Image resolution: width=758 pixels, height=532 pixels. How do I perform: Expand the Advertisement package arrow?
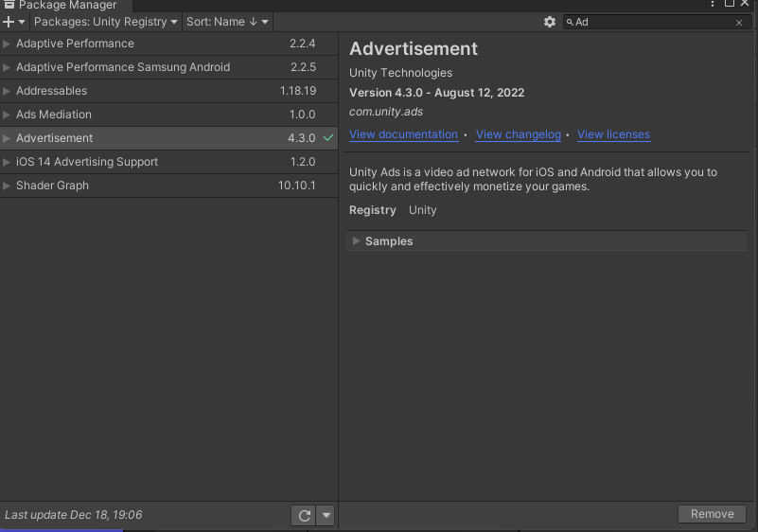pyautogui.click(x=7, y=138)
